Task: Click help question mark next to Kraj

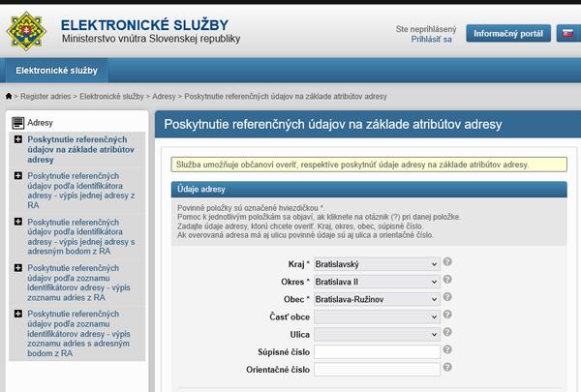Action: tap(447, 262)
